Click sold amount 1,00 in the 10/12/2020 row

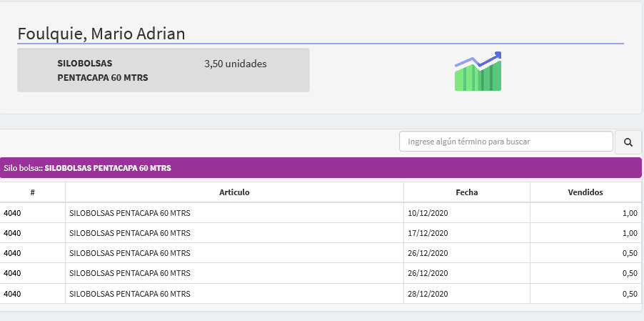tap(630, 213)
